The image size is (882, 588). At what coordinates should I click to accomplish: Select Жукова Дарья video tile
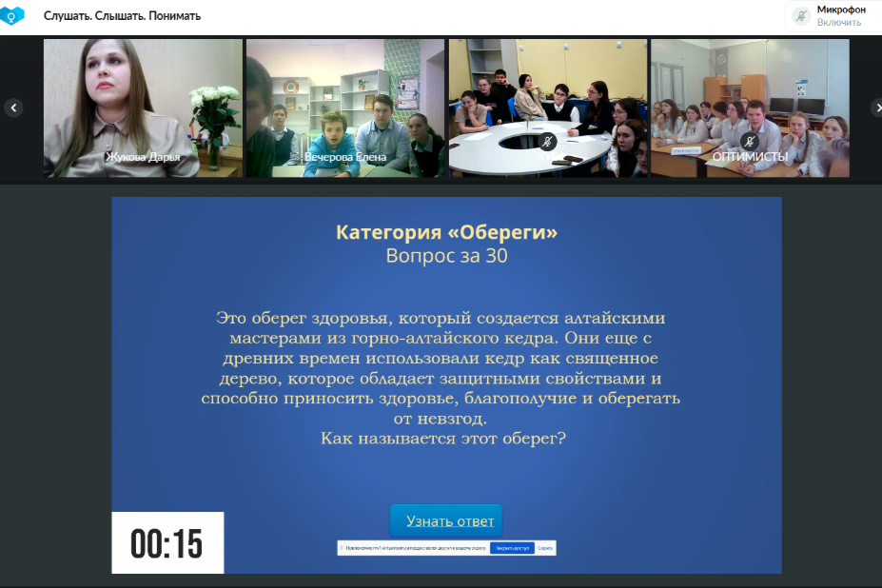143,108
